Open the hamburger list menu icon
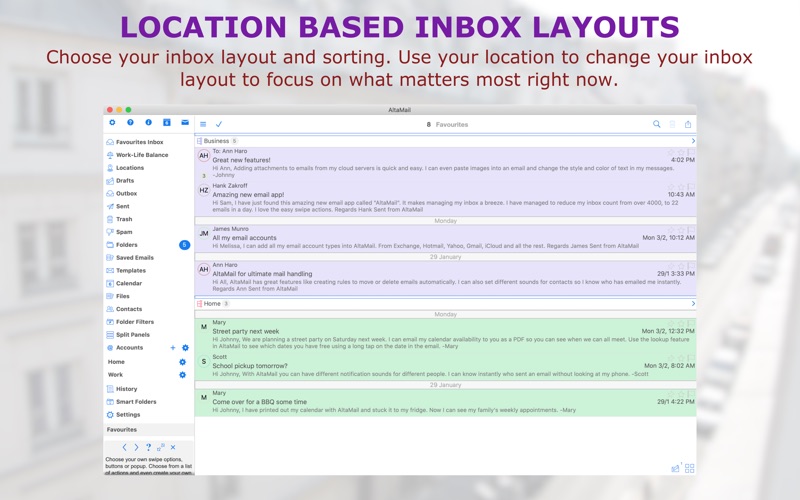 [203, 124]
